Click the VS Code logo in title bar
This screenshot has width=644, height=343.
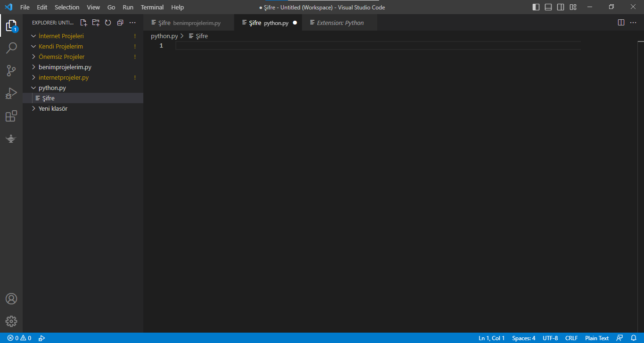pyautogui.click(x=8, y=7)
